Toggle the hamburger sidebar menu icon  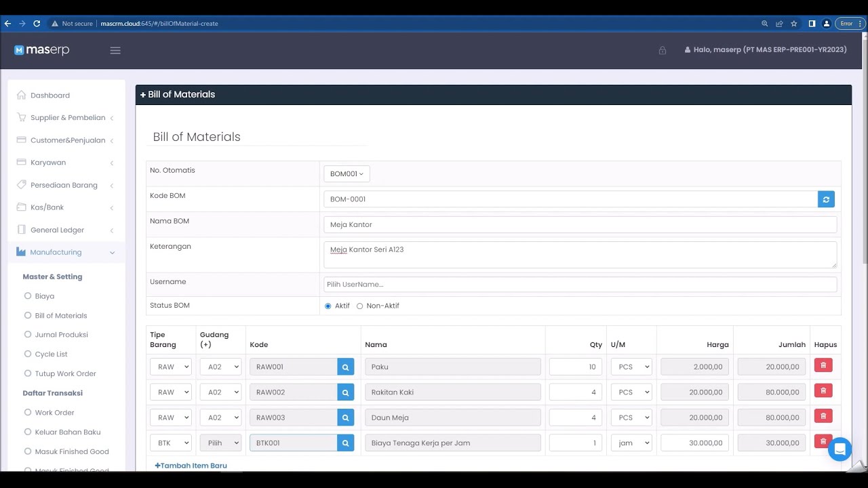pyautogui.click(x=115, y=50)
